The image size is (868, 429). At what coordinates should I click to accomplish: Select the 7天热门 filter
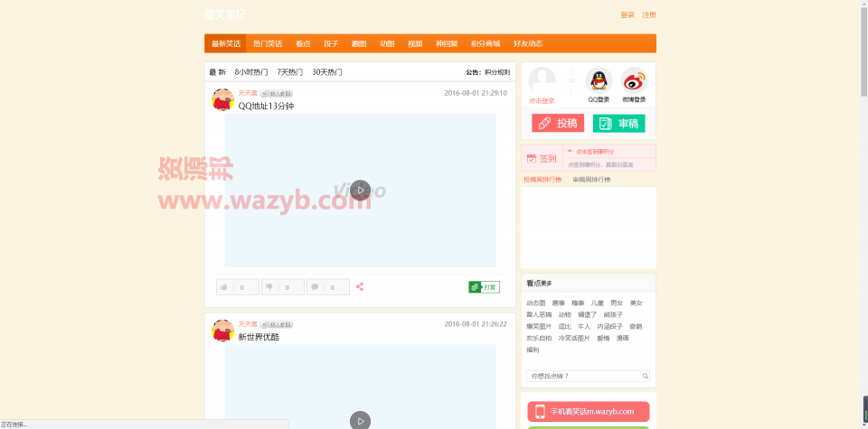(x=290, y=72)
